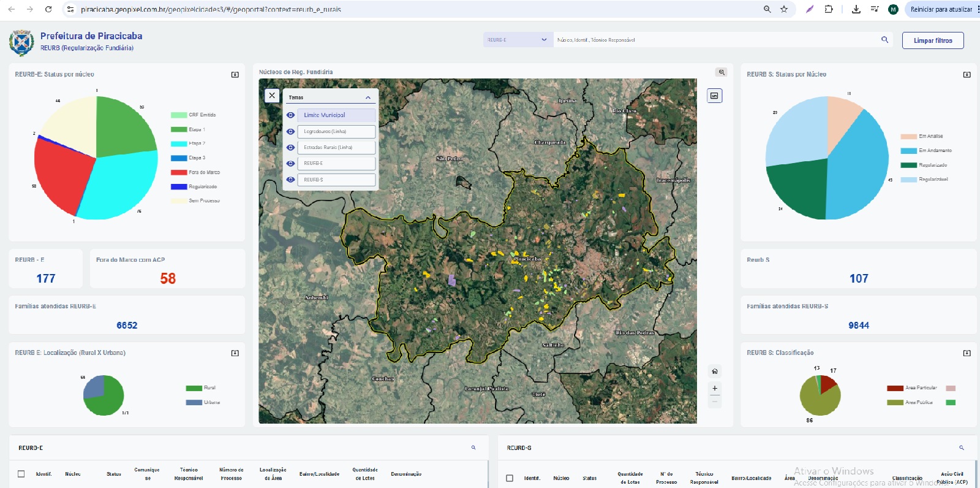The height and width of the screenshot is (488, 980).
Task: Click the Rural legend swatch
Action: (x=194, y=388)
